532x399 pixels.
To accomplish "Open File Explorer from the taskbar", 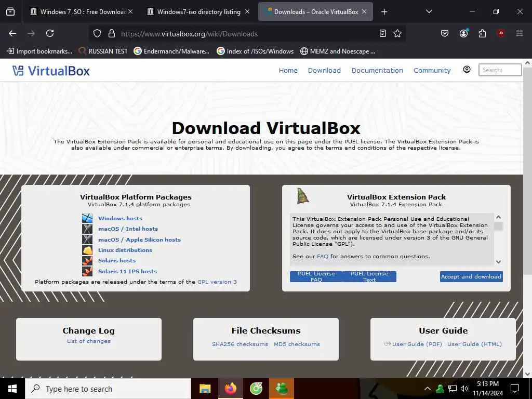I will coord(205,389).
